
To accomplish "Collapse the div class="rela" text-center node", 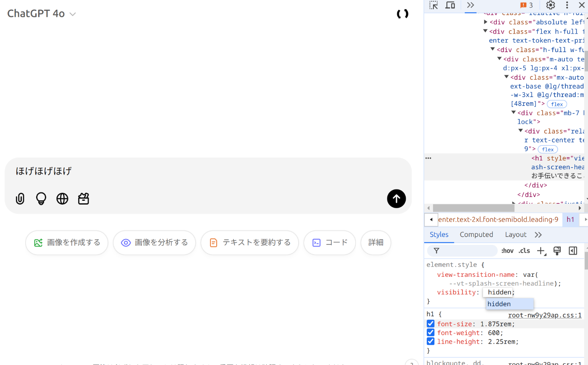I will tap(520, 131).
